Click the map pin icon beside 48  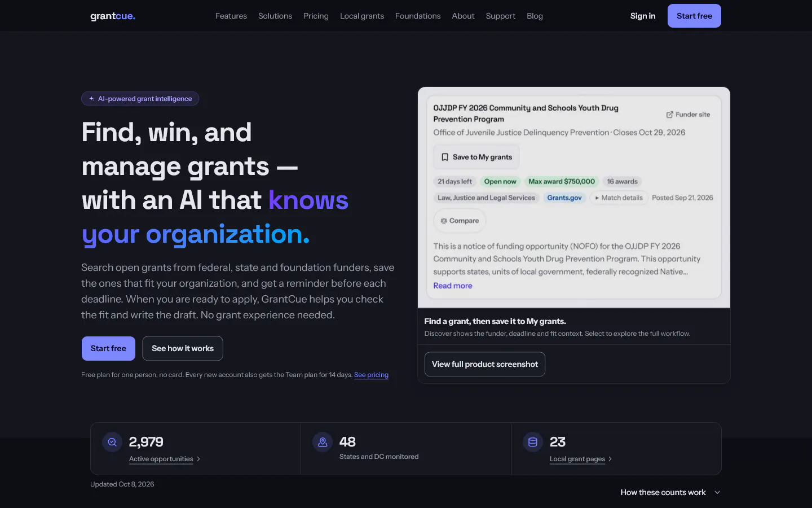pos(323,442)
